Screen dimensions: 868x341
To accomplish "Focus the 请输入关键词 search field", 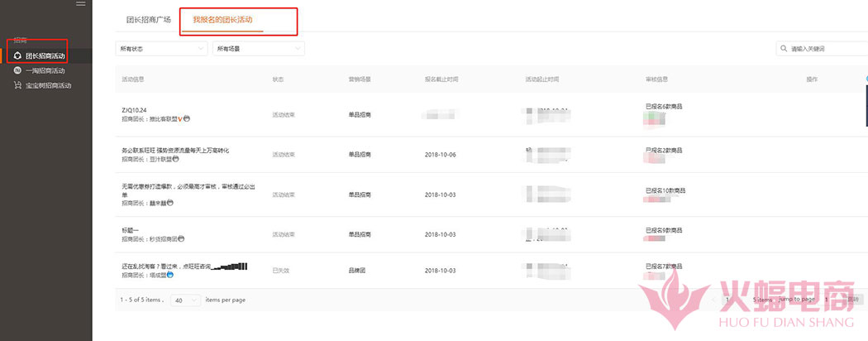I will tap(822, 49).
